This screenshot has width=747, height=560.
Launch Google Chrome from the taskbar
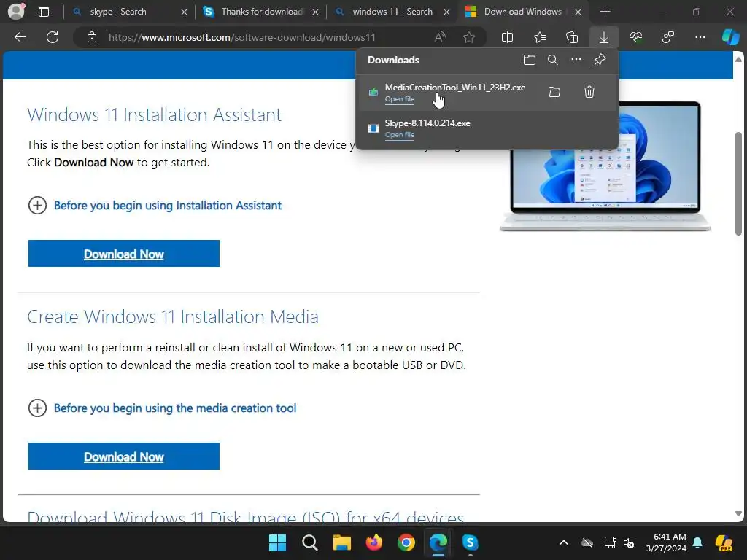click(x=406, y=542)
